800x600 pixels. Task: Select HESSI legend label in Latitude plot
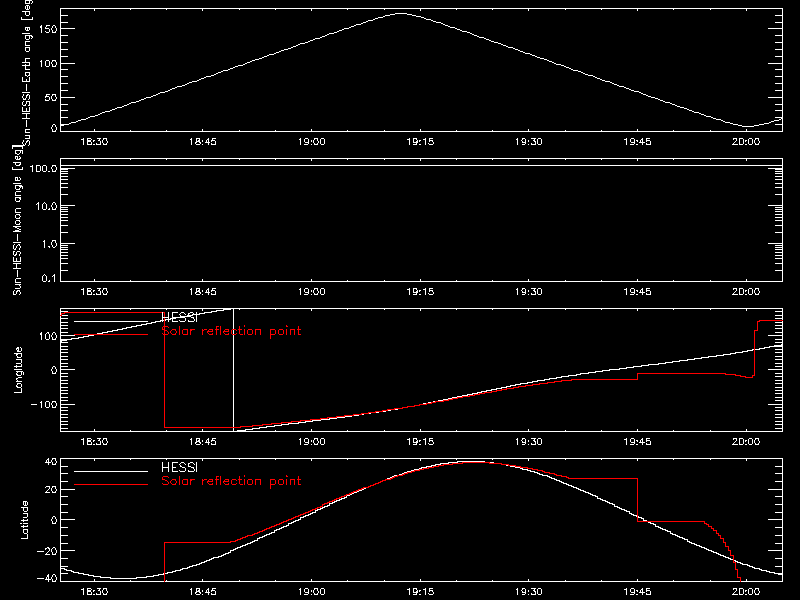(x=179, y=467)
